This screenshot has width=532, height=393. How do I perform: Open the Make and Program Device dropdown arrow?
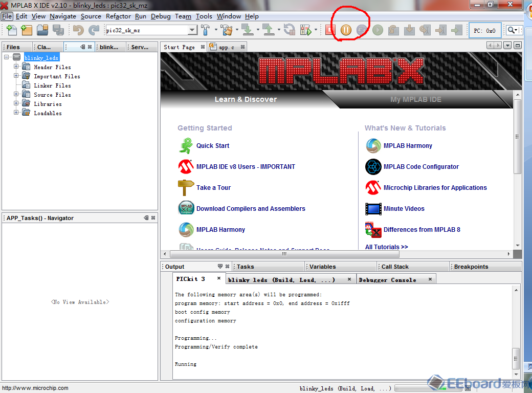258,30
